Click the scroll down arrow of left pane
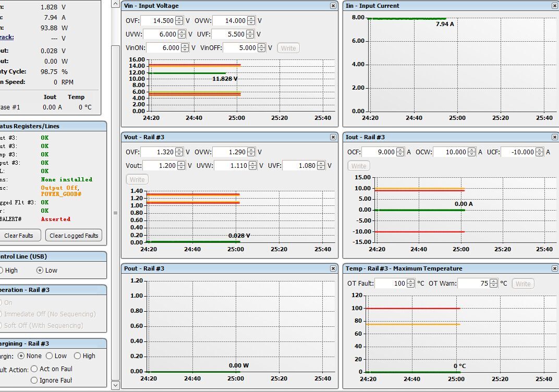This screenshot has width=559, height=392. point(116,385)
